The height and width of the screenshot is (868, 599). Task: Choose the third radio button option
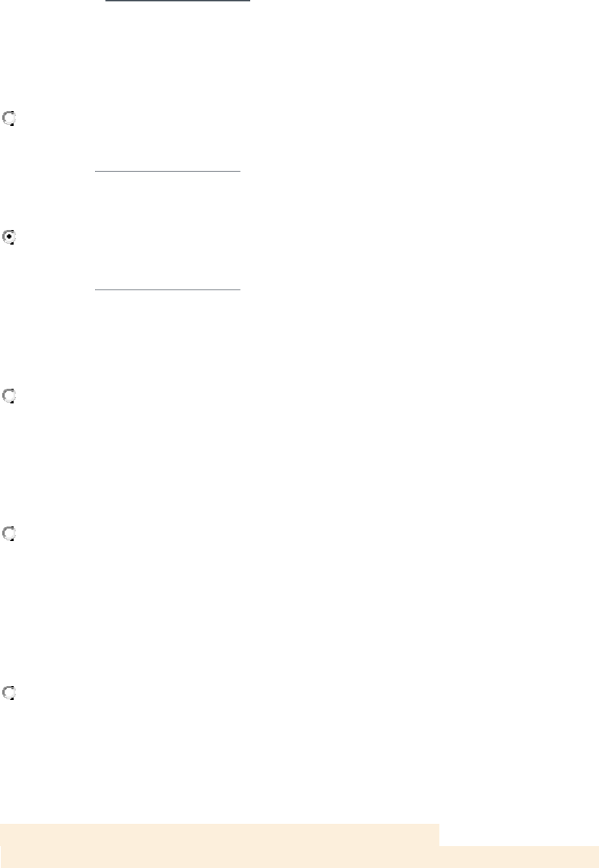[x=10, y=397]
